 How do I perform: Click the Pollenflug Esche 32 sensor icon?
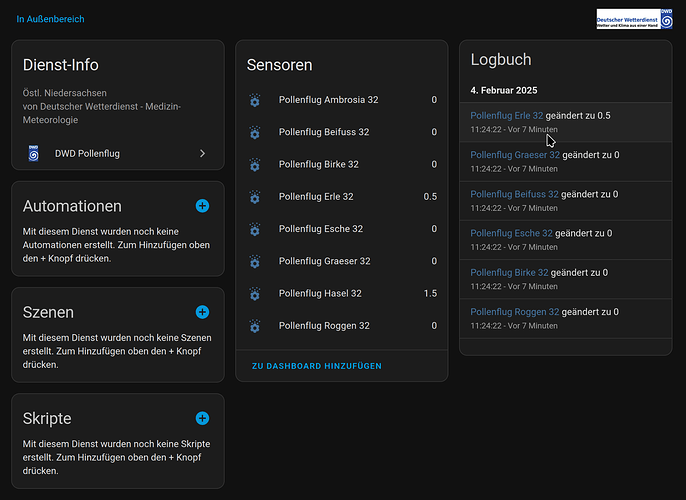tap(255, 229)
